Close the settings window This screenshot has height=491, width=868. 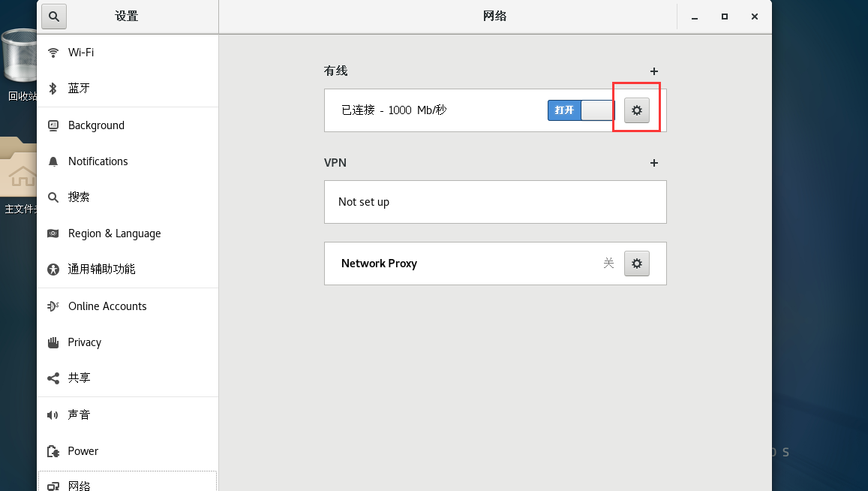755,17
